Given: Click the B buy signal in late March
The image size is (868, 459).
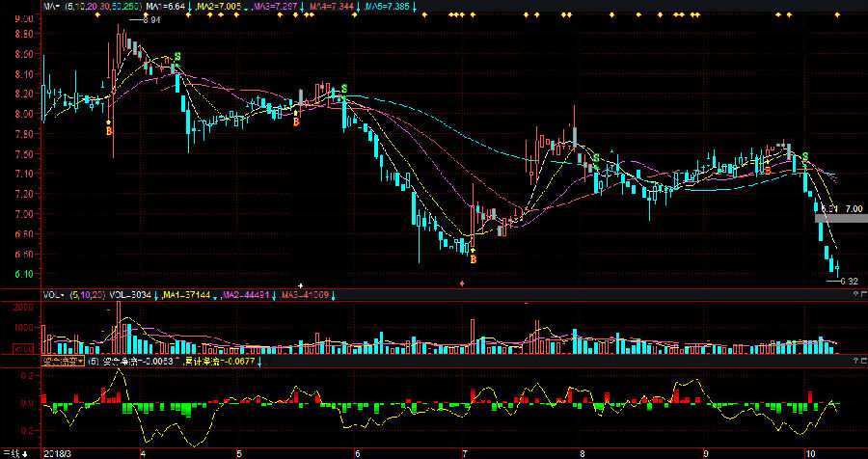Looking at the screenshot, I should (109, 131).
